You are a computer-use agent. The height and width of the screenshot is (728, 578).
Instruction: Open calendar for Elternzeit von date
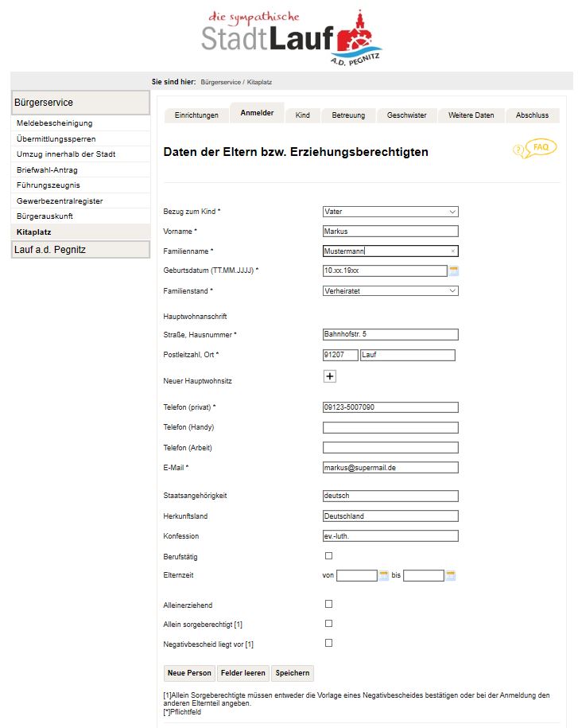point(383,575)
